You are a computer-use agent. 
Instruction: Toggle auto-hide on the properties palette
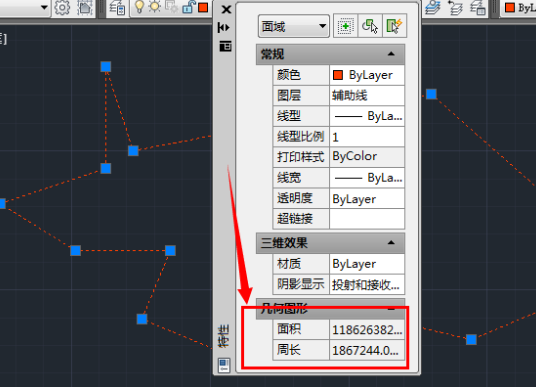click(224, 27)
